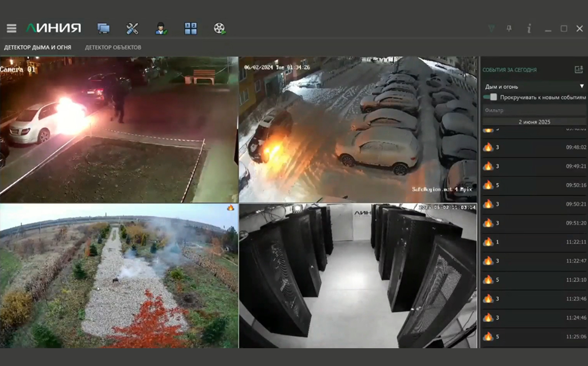This screenshot has height=366, width=588.
Task: Expand the 'Дым и огонь' dropdown
Action: pyautogui.click(x=534, y=86)
